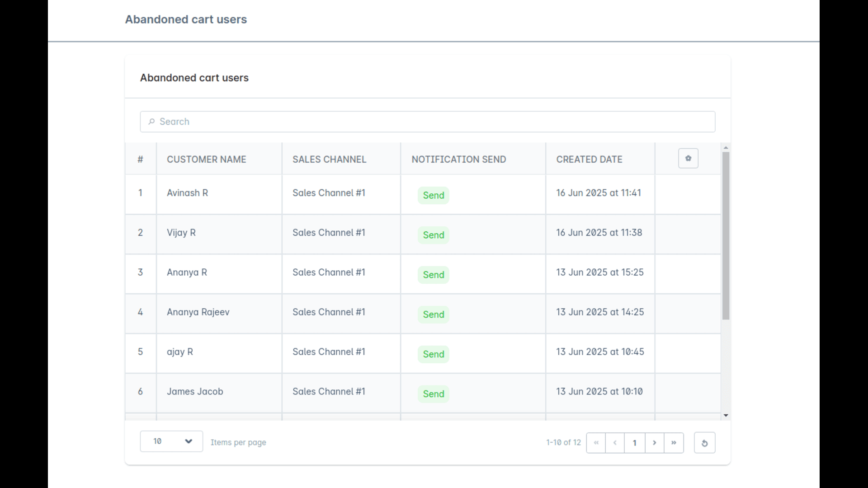868x488 pixels.
Task: Go to previous page arrow
Action: coord(615,443)
